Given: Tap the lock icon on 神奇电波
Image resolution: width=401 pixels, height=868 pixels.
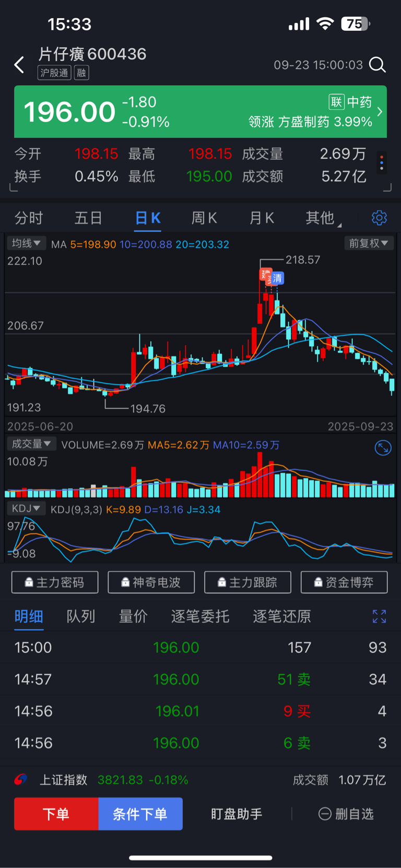Looking at the screenshot, I should [x=125, y=582].
